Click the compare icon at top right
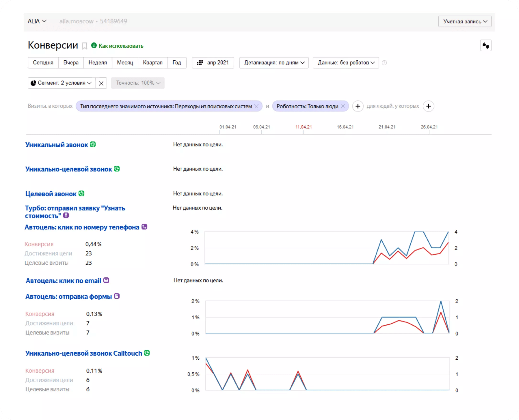Image resolution: width=519 pixels, height=420 pixels. 486,45
